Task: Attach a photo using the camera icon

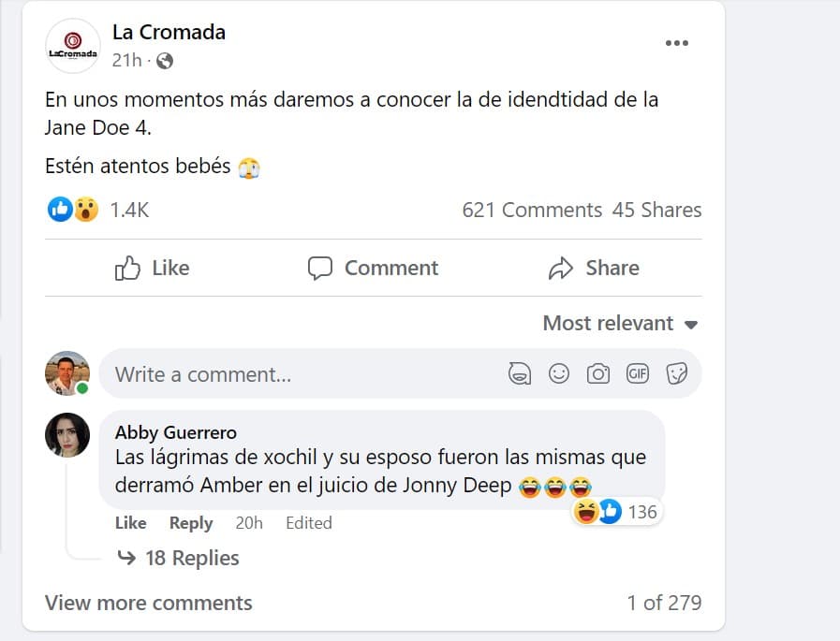Action: [x=598, y=372]
